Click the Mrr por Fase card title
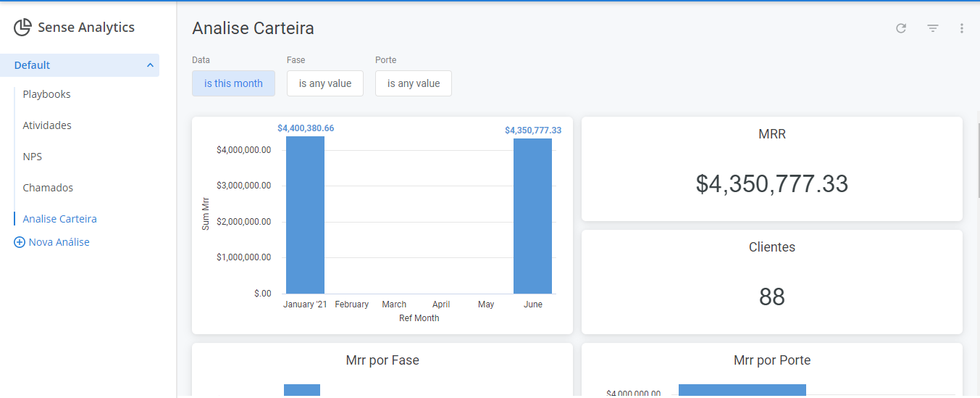 tap(382, 360)
